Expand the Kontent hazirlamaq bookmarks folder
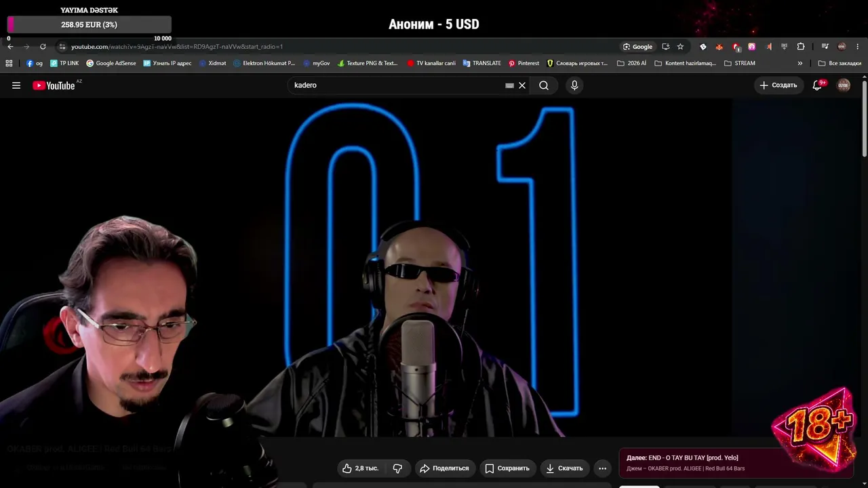Viewport: 868px width, 488px height. [x=685, y=63]
